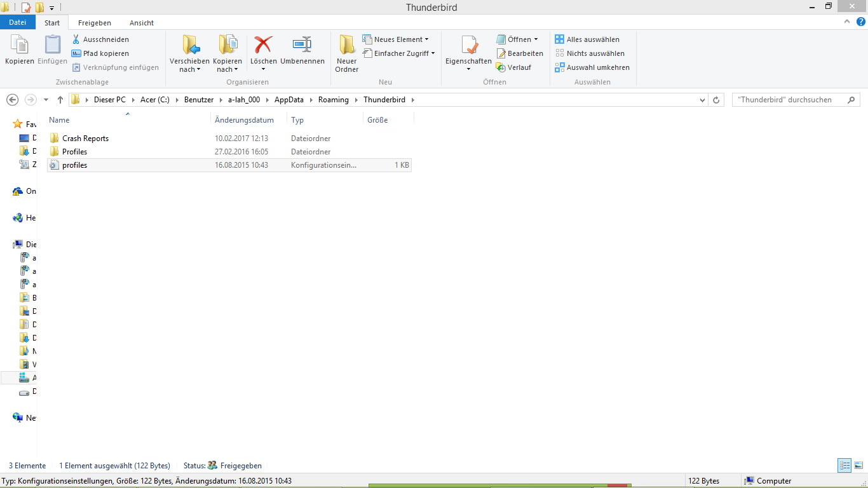Go up one folder level

pos(60,100)
